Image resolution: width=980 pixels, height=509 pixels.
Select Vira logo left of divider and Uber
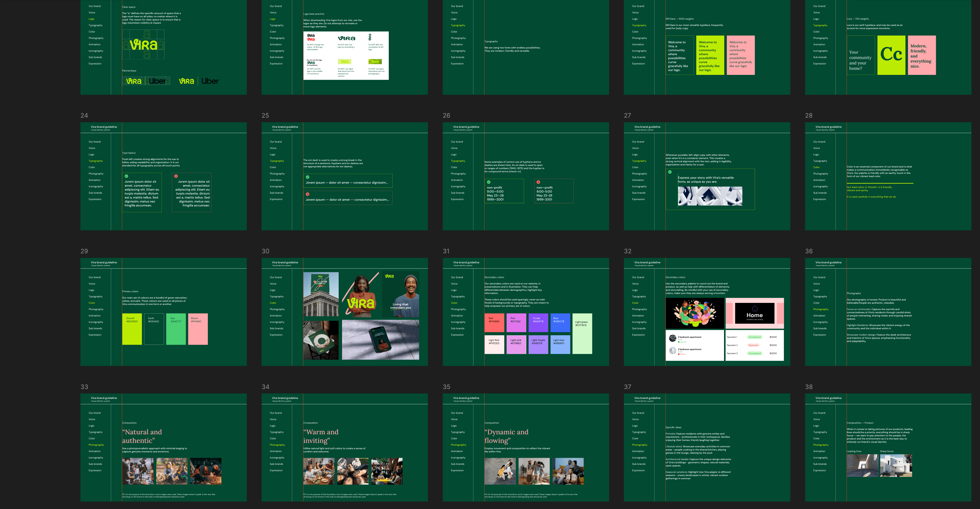click(186, 81)
